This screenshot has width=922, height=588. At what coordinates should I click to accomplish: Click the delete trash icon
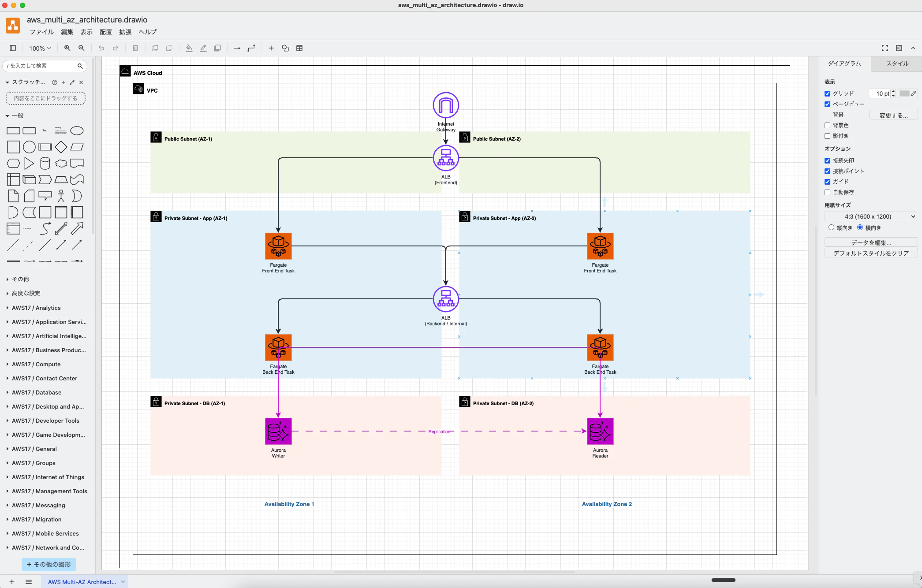click(x=135, y=48)
